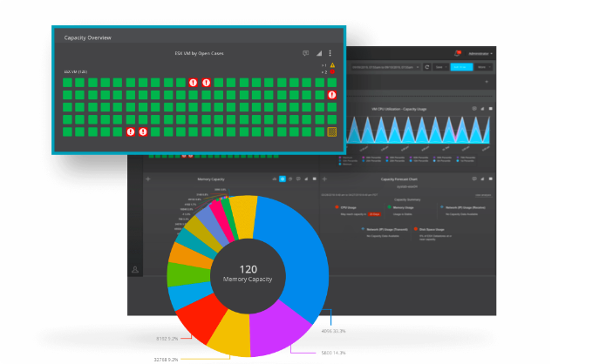Click the right red alert tile in the top grid row
The image size is (606, 364).
pyautogui.click(x=206, y=83)
